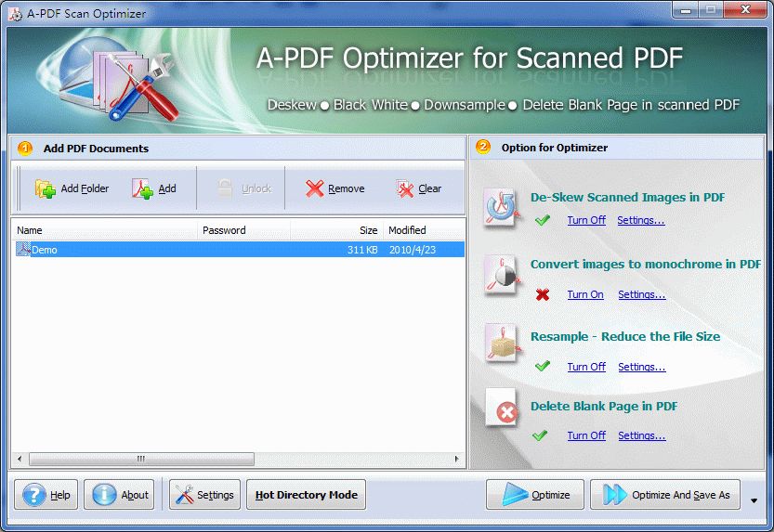Click the Resample - Reduce the File Size heading
The width and height of the screenshot is (774, 532).
(625, 337)
